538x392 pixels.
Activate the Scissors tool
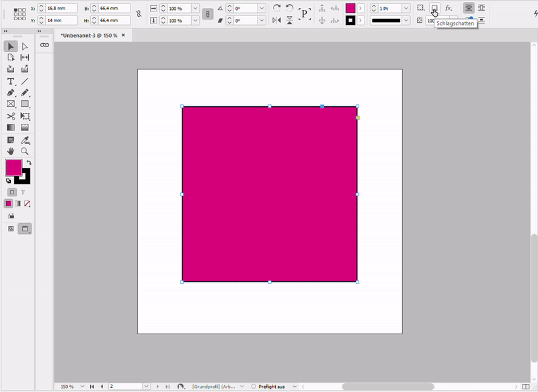tap(11, 116)
